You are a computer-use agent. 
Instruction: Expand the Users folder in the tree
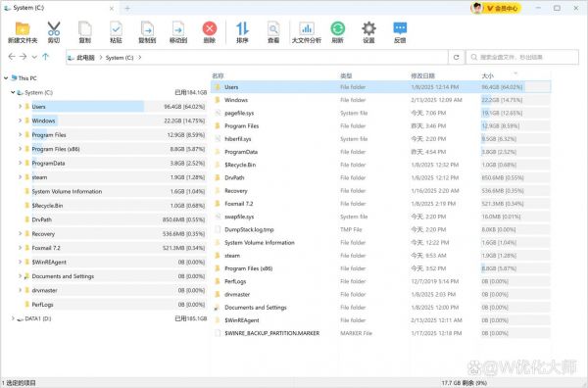(x=20, y=107)
